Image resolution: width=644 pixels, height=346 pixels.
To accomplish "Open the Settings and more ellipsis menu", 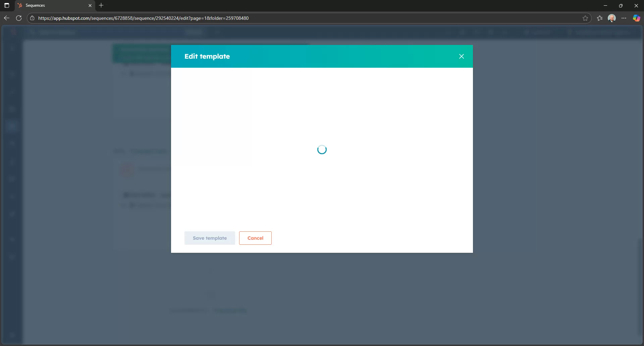I will point(624,18).
